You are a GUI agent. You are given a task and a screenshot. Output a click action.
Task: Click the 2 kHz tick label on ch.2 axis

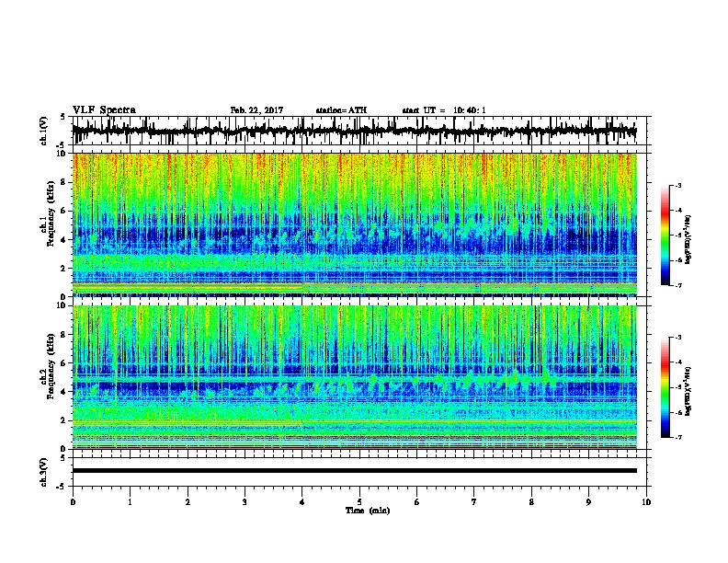64,420
